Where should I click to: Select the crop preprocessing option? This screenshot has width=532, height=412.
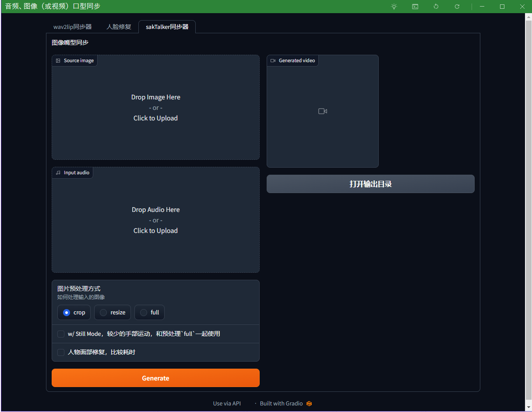pos(67,313)
